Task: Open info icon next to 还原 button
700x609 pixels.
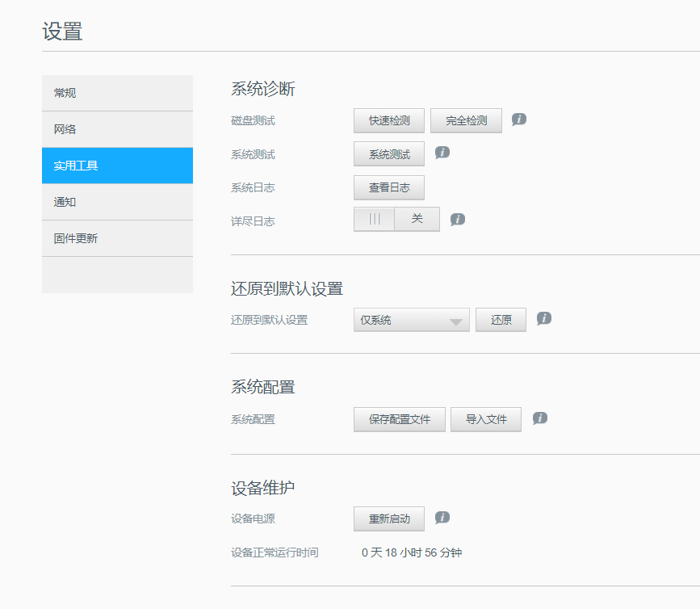Action: coord(543,318)
